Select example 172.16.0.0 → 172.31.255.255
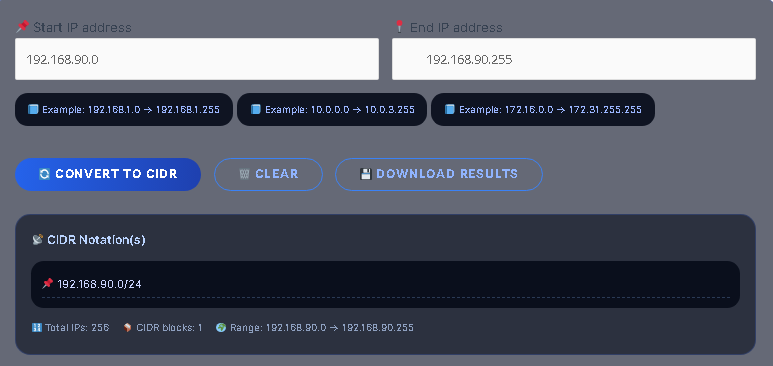 pos(543,110)
